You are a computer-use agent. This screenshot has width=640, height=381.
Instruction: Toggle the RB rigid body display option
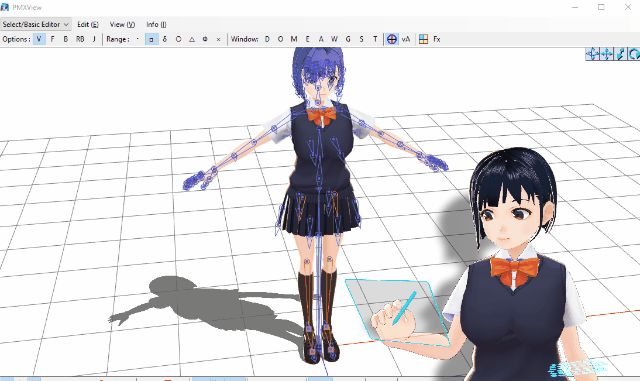[x=80, y=39]
